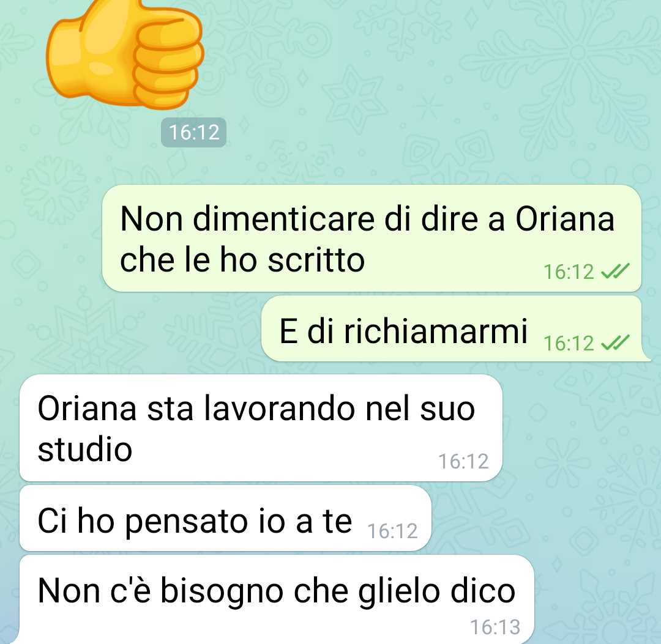This screenshot has height=644, width=661.
Task: Tap the thumbs up emoji sticker
Action: (125, 53)
